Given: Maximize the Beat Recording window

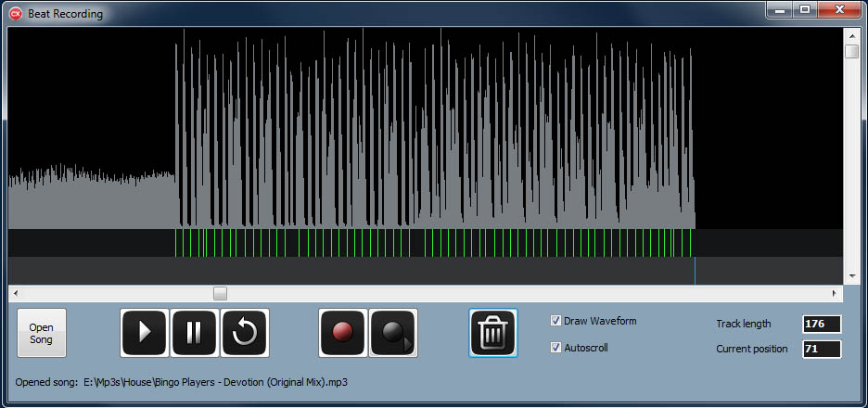Looking at the screenshot, I should [804, 9].
